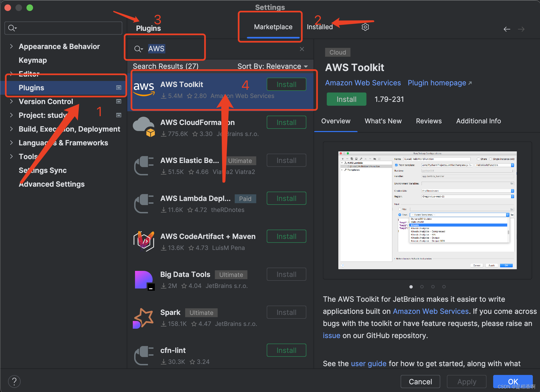Install AWS Toolkit from list

(287, 84)
